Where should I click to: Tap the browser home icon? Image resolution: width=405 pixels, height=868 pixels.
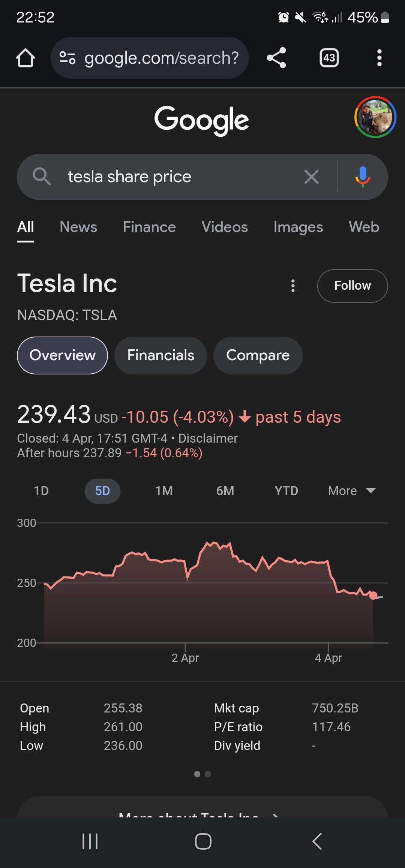[x=25, y=58]
